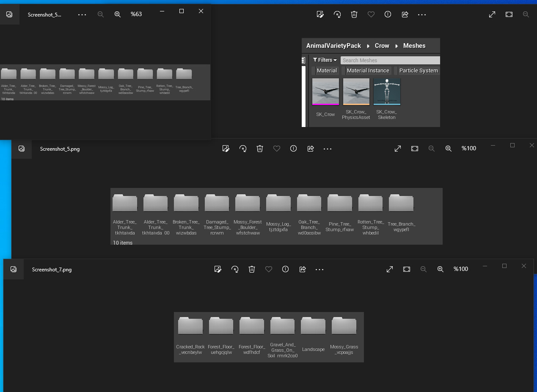
Task: Zoom out in the Screenshot_7.png window
Action: [x=424, y=269]
